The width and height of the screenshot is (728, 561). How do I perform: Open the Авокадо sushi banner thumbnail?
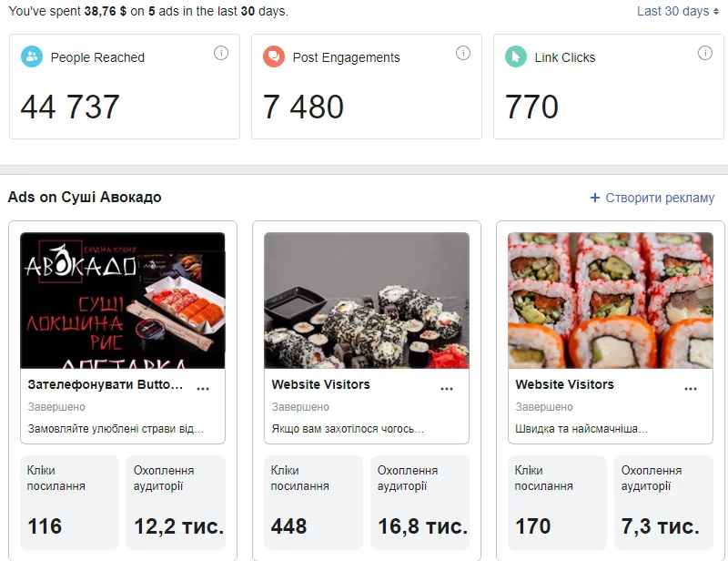(x=123, y=301)
